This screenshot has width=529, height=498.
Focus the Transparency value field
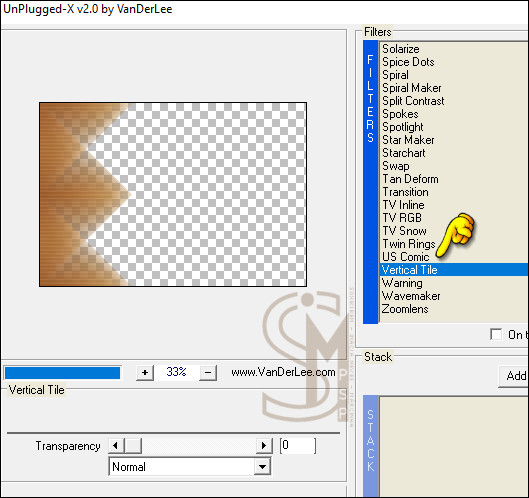(x=298, y=446)
